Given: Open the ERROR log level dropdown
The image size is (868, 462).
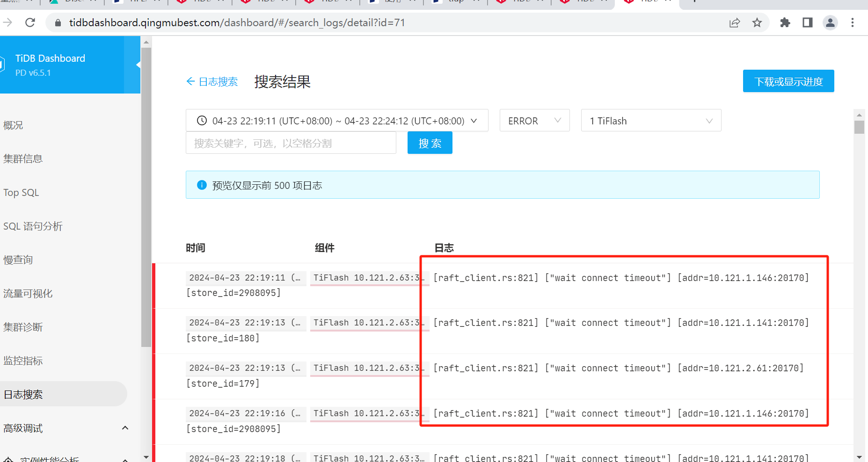Looking at the screenshot, I should coord(534,121).
